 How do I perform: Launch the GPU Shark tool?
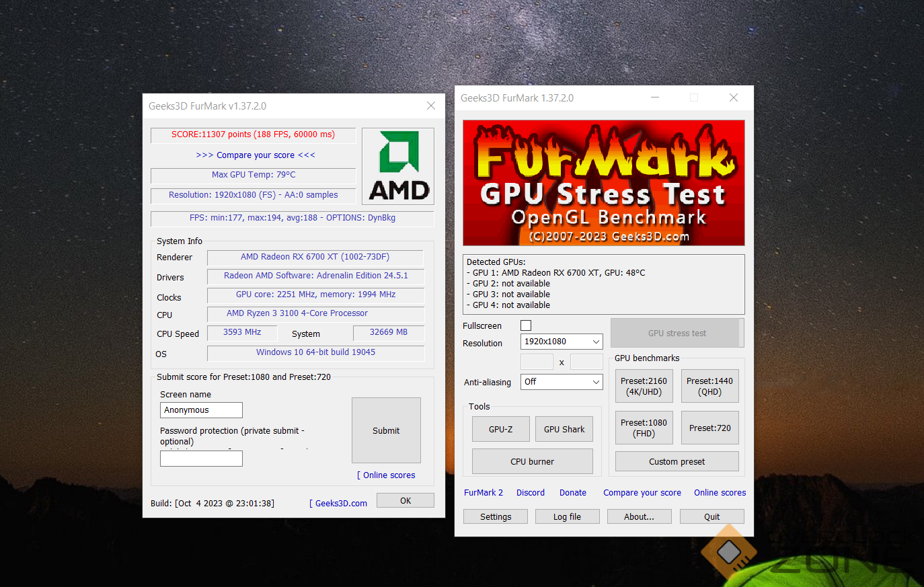click(564, 430)
